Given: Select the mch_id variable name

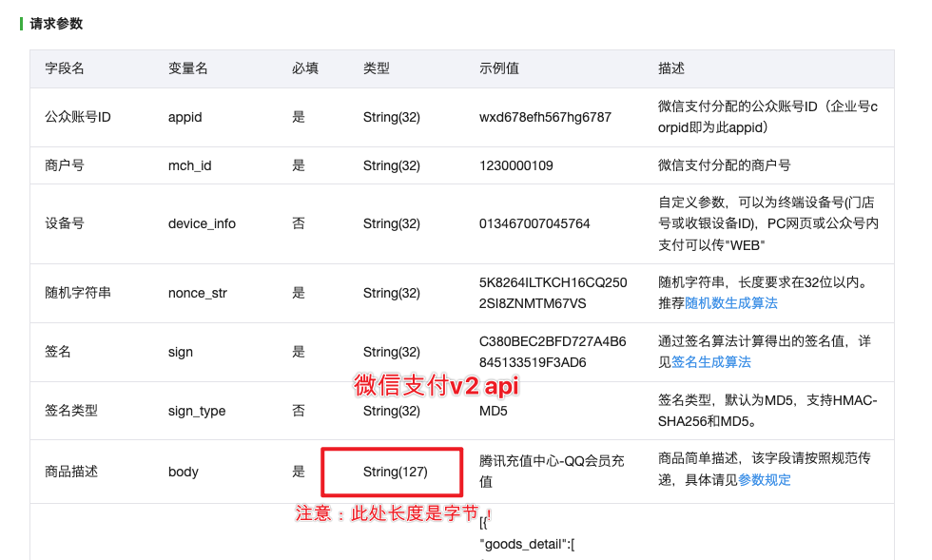Looking at the screenshot, I should (189, 165).
